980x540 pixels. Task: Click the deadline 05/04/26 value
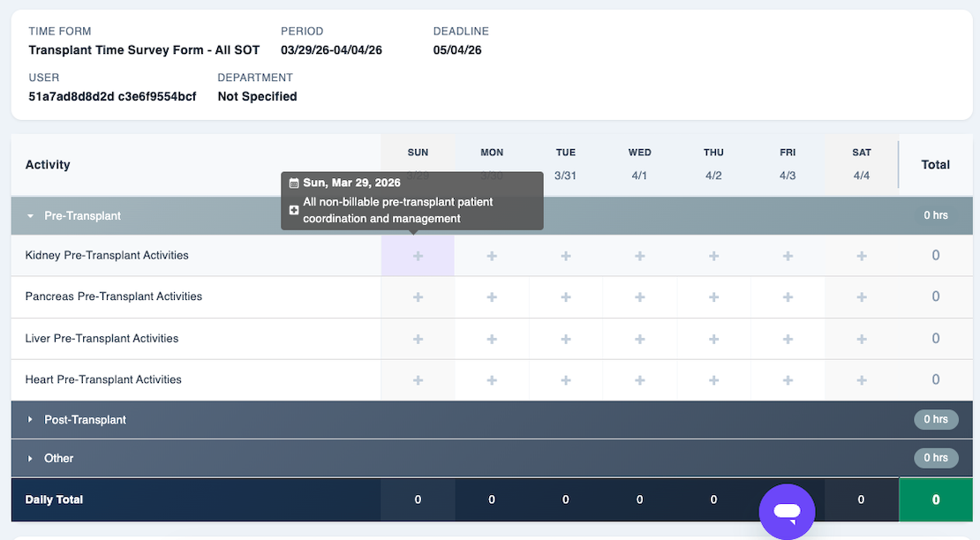click(457, 50)
